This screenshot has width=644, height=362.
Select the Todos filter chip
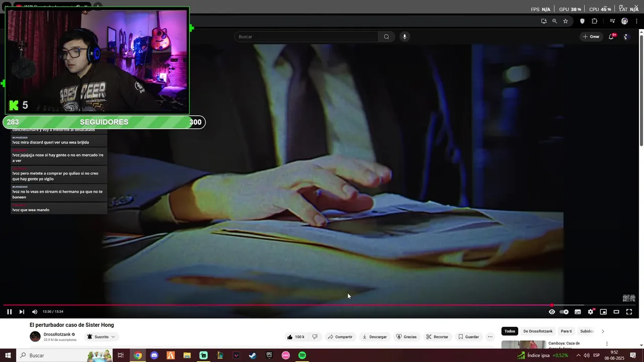pyautogui.click(x=510, y=331)
